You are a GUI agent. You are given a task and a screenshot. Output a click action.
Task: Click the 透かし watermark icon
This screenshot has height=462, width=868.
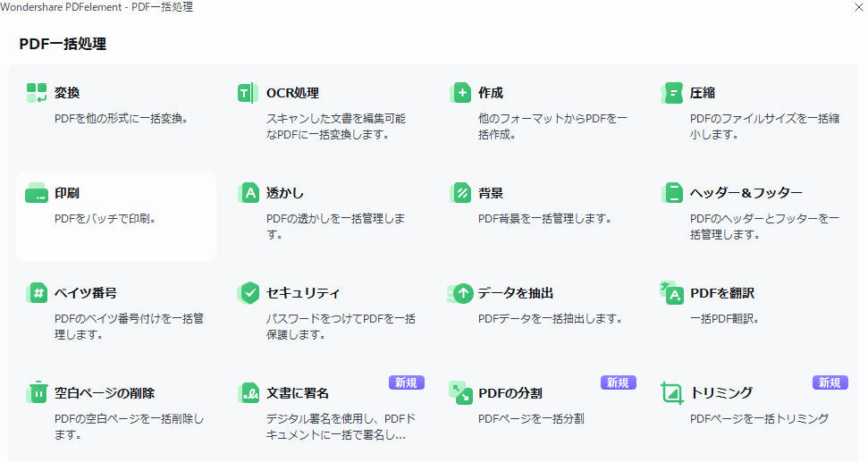(x=249, y=193)
